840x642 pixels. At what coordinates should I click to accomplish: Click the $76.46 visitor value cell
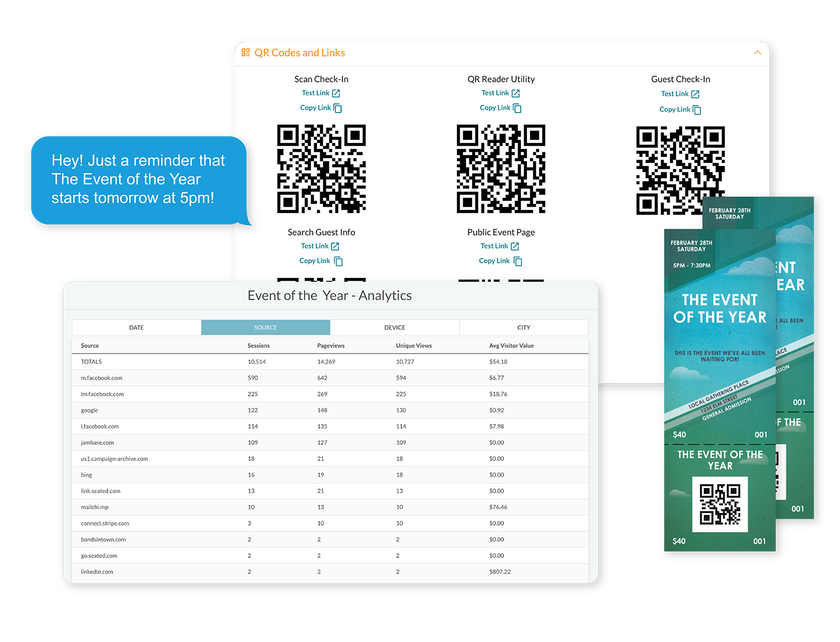[498, 508]
